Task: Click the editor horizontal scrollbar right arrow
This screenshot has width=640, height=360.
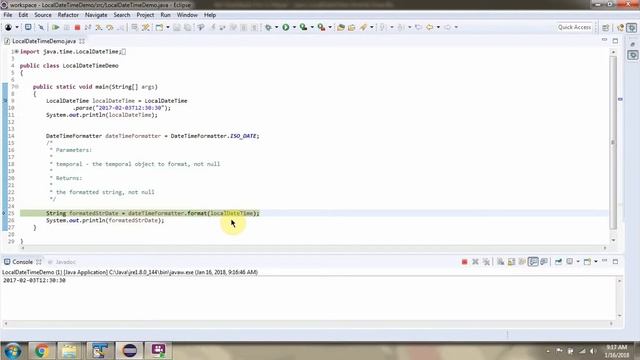Action: 605,247
